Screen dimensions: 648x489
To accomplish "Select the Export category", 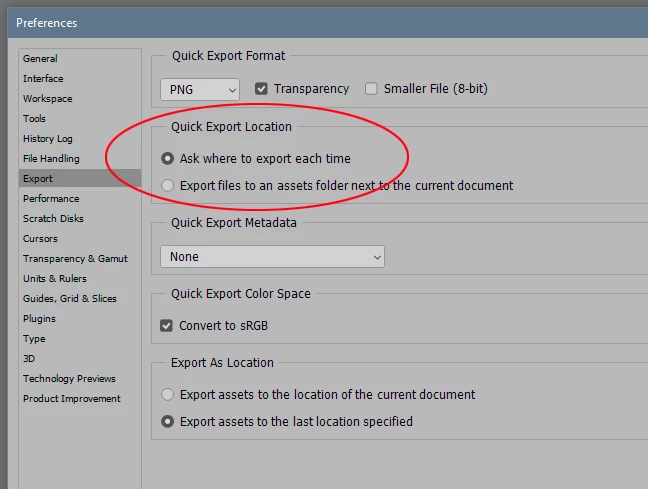I will [x=80, y=178].
